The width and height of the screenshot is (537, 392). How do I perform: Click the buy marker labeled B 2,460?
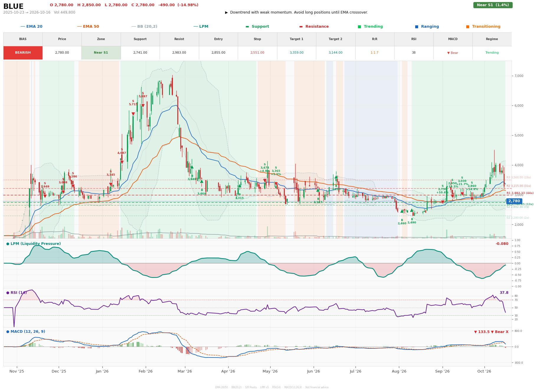402,211
